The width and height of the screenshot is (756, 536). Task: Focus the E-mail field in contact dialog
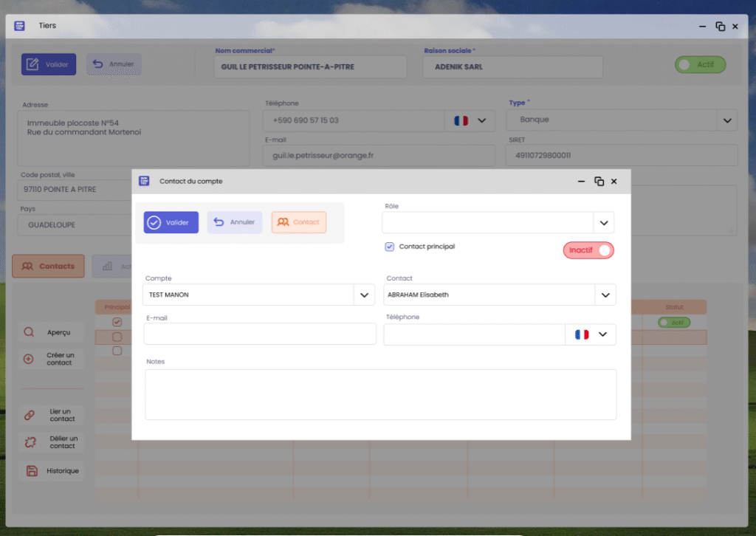pos(260,334)
